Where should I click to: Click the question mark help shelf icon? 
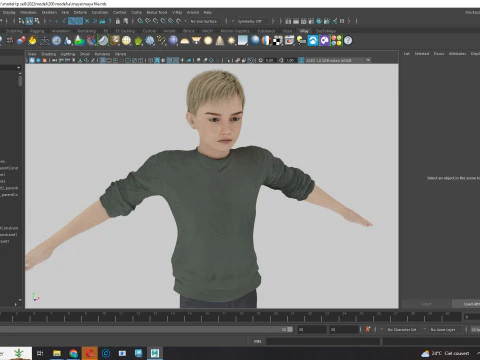point(348,41)
